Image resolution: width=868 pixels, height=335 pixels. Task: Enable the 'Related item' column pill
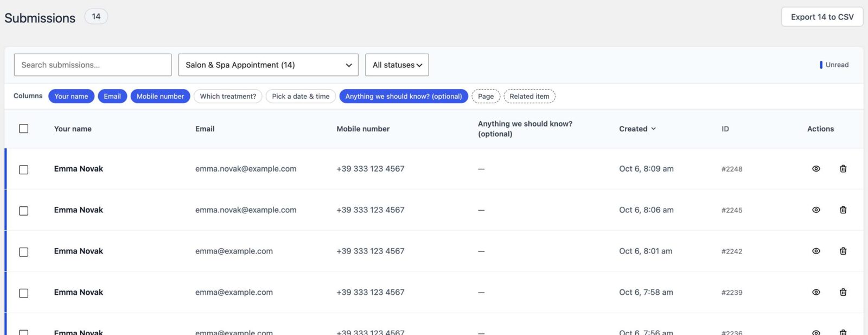point(529,96)
